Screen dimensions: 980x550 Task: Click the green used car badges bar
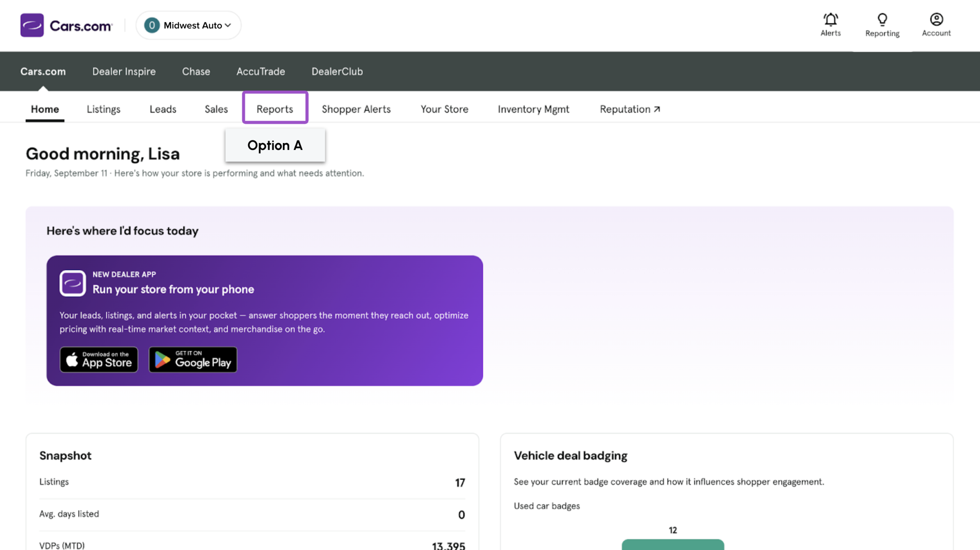[x=673, y=545]
